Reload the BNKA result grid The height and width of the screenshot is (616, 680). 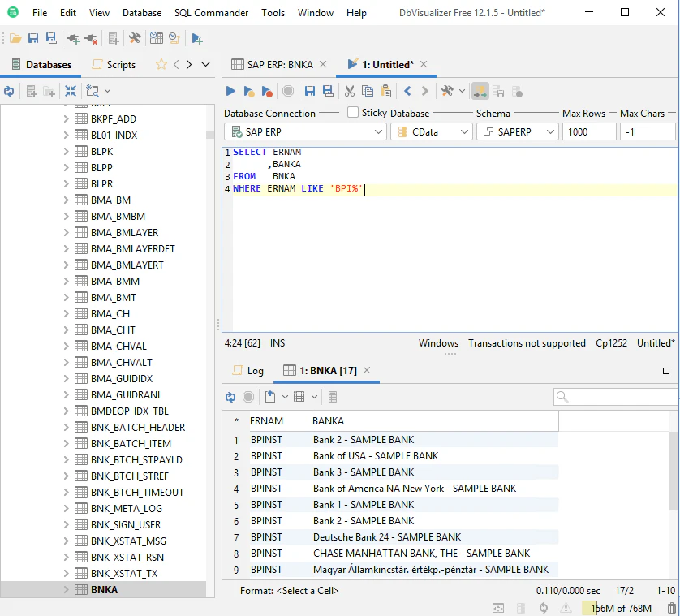tap(230, 397)
